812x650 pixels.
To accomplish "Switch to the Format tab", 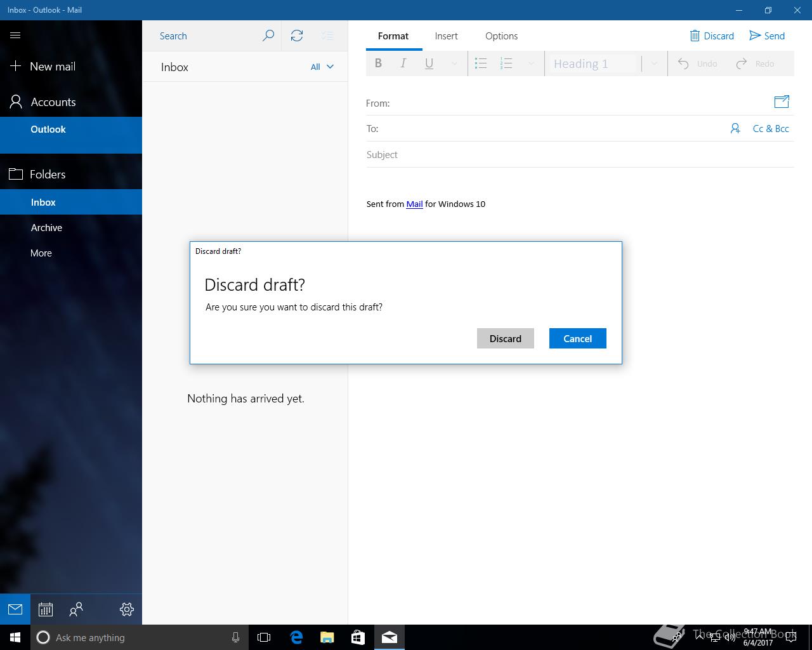I will tap(393, 36).
